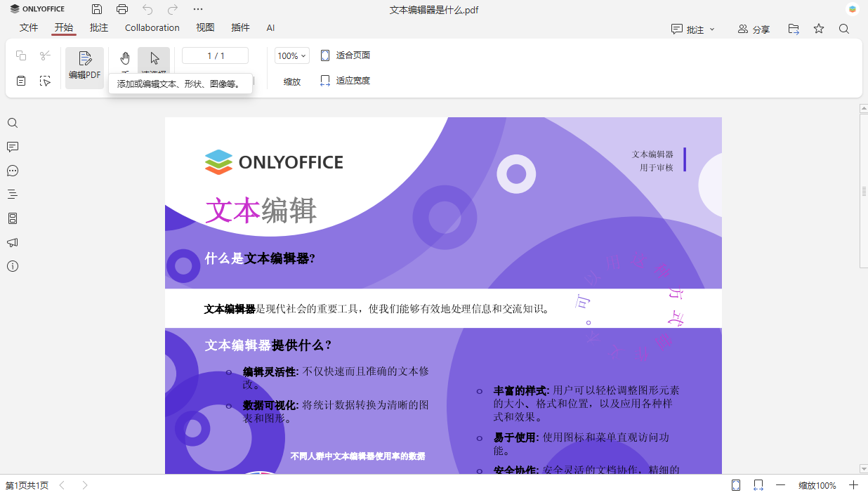Open the ··· more options menu

(x=198, y=10)
